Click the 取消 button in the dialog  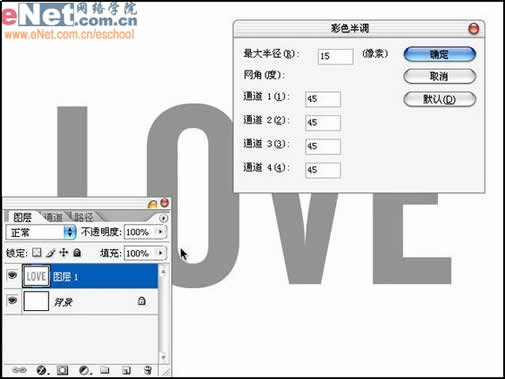pos(439,77)
